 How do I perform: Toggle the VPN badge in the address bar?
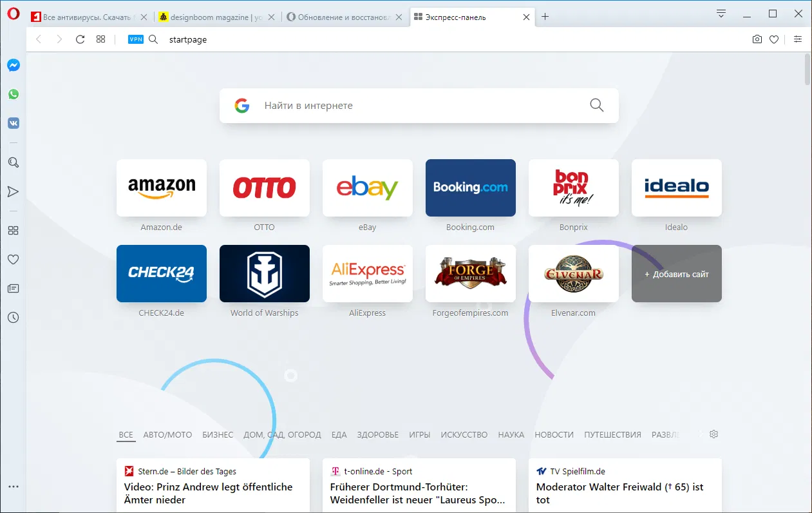click(135, 39)
